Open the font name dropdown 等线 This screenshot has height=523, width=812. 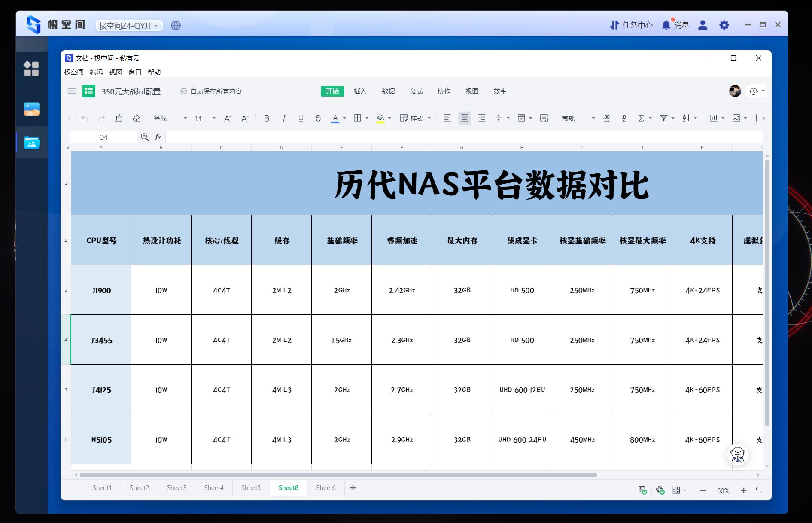tap(167, 118)
